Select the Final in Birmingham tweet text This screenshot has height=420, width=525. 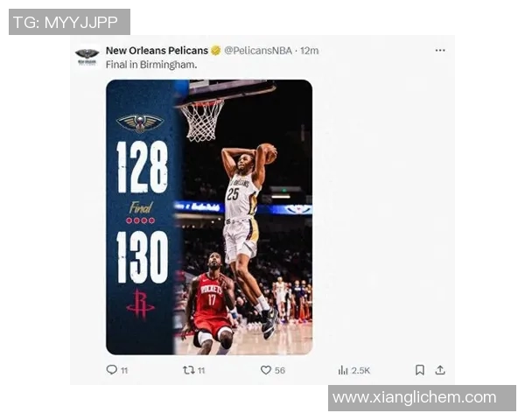pyautogui.click(x=151, y=65)
